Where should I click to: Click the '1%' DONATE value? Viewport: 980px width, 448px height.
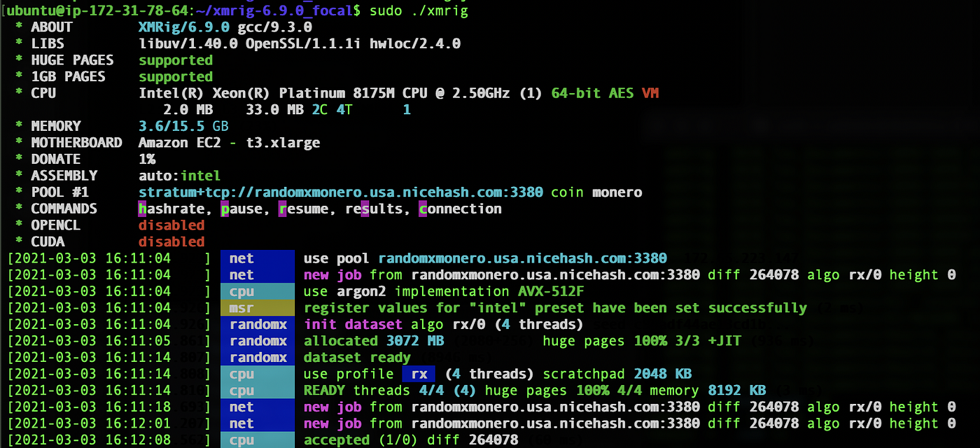(x=147, y=159)
